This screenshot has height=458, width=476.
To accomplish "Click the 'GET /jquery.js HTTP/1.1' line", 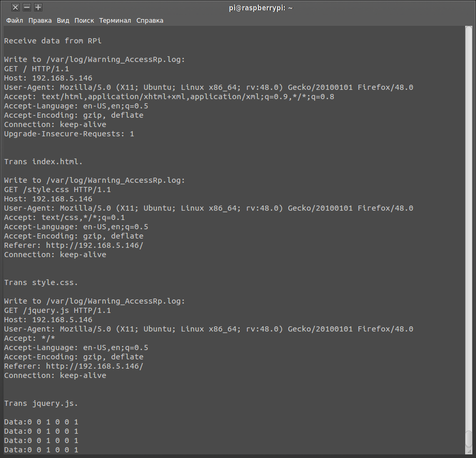I will (x=57, y=310).
